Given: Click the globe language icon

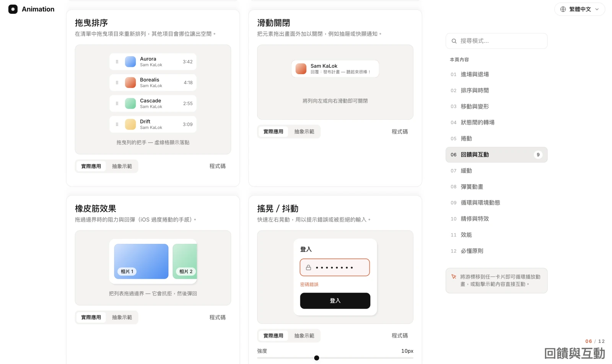Looking at the screenshot, I should click(563, 9).
